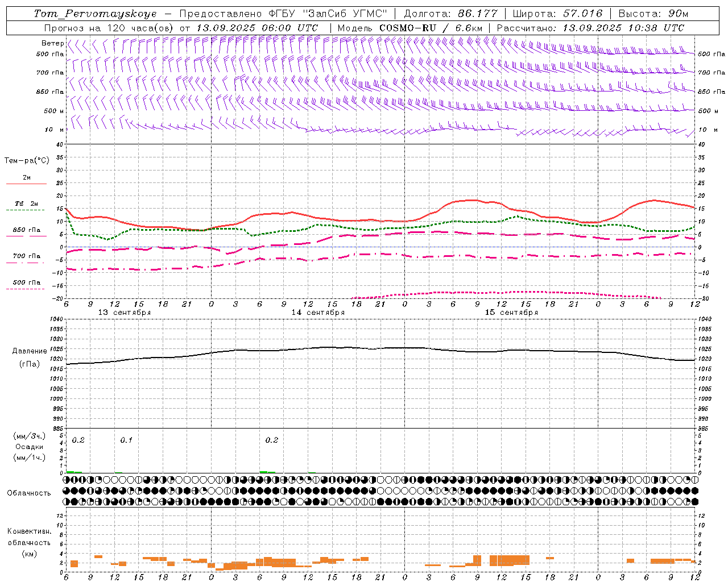The width and height of the screenshot is (728, 582).
Task: Click the left-side 500 м wind level label
Action: tap(54, 111)
